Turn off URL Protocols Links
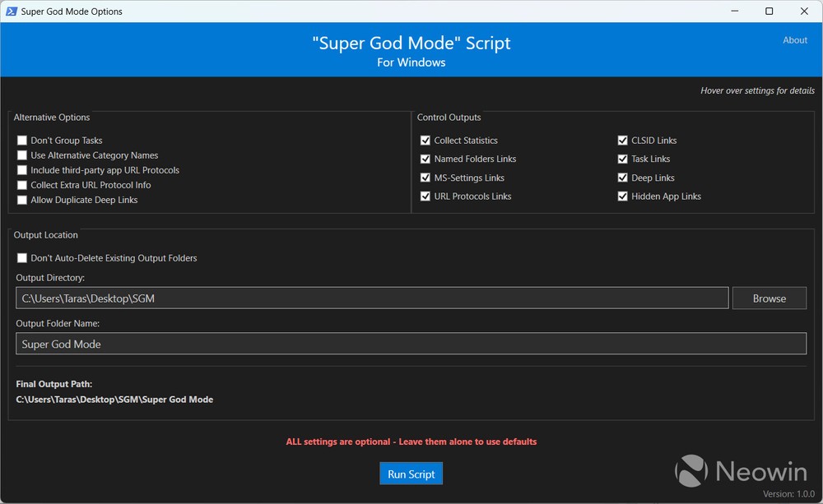 (425, 197)
